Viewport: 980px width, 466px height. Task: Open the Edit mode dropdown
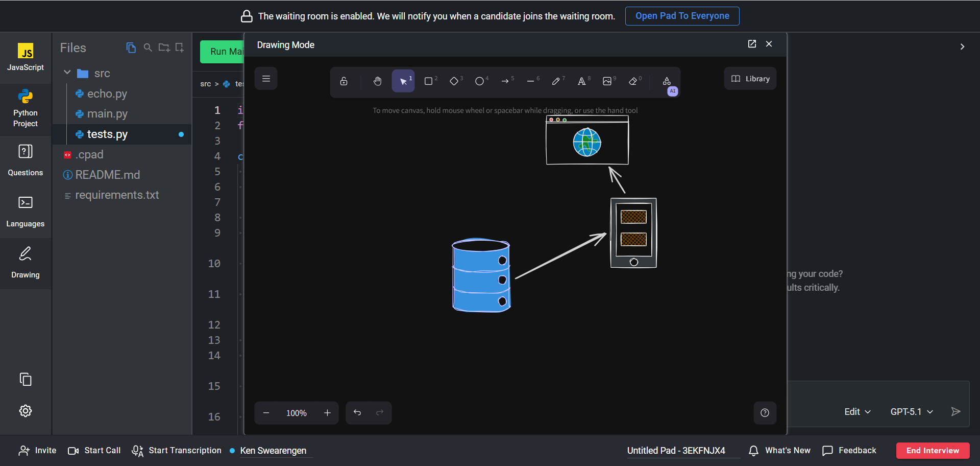(x=857, y=412)
